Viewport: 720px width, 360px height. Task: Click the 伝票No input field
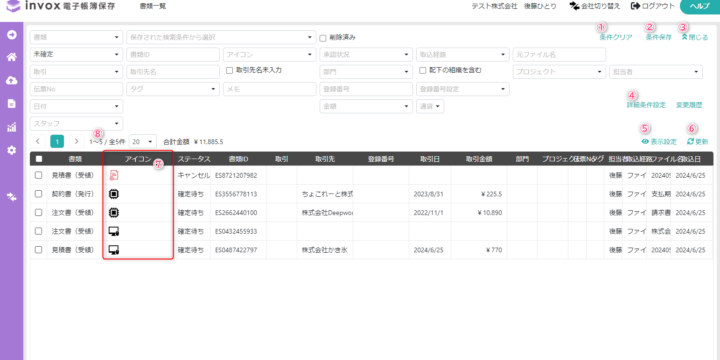click(76, 89)
